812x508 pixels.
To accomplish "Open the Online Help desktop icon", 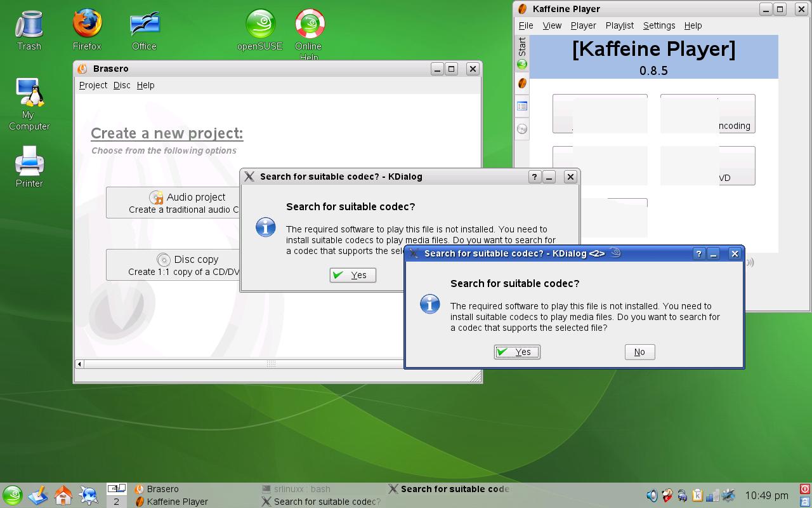I will tap(308, 35).
